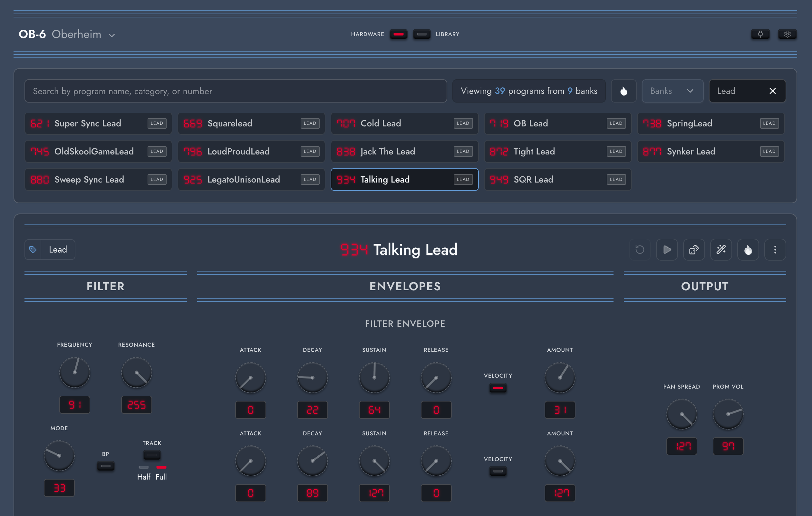The width and height of the screenshot is (812, 516).
Task: Toggle the BP filter switch
Action: [106, 466]
